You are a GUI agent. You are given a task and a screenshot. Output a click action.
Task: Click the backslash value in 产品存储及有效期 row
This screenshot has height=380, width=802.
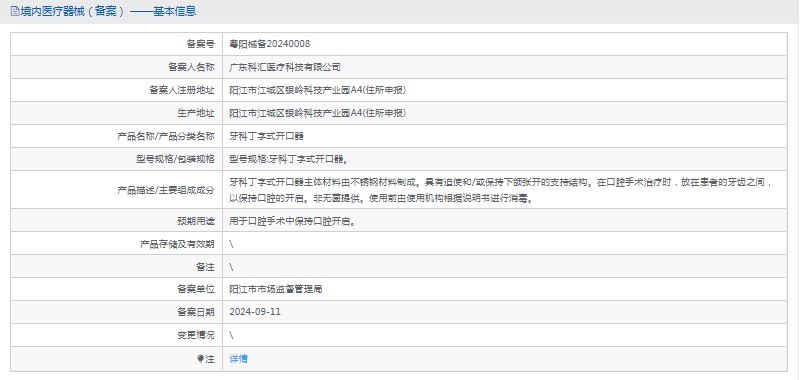(x=232, y=244)
